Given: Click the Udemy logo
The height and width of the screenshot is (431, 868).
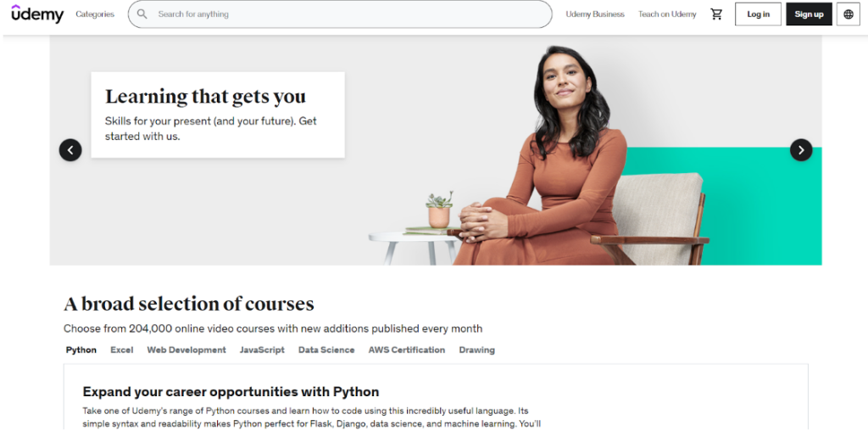Looking at the screenshot, I should coord(37,14).
